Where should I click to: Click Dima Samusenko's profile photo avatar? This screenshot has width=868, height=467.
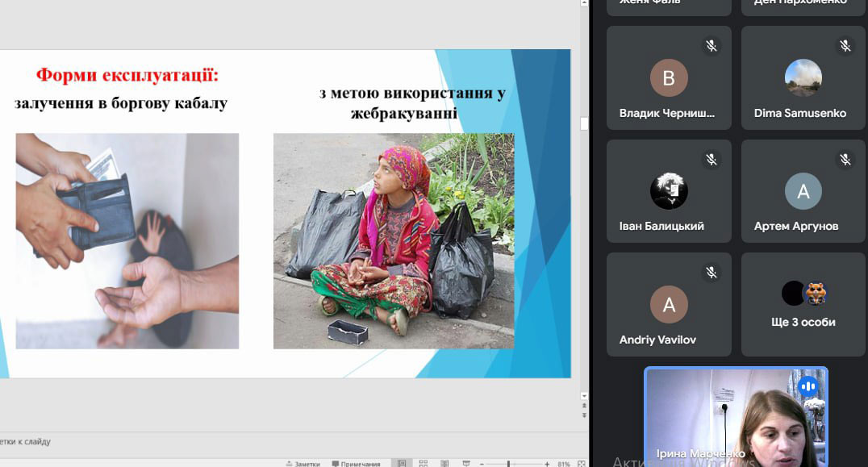pos(803,78)
